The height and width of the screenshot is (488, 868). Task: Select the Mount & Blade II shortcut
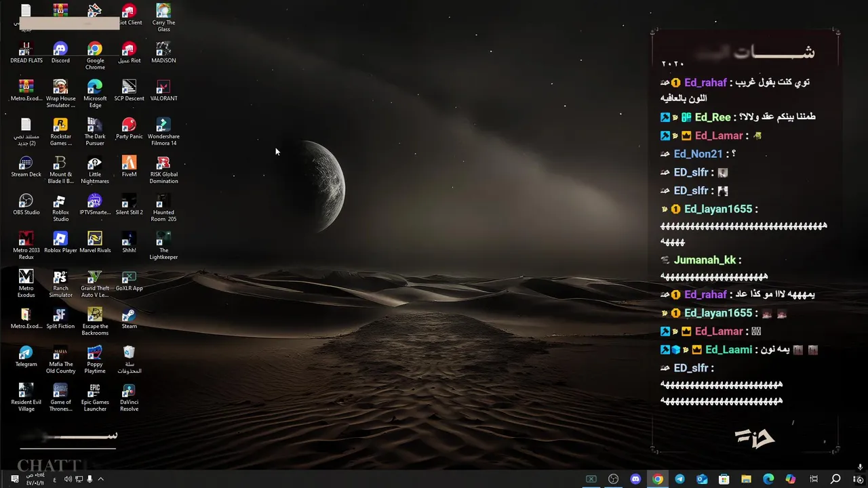point(60,169)
